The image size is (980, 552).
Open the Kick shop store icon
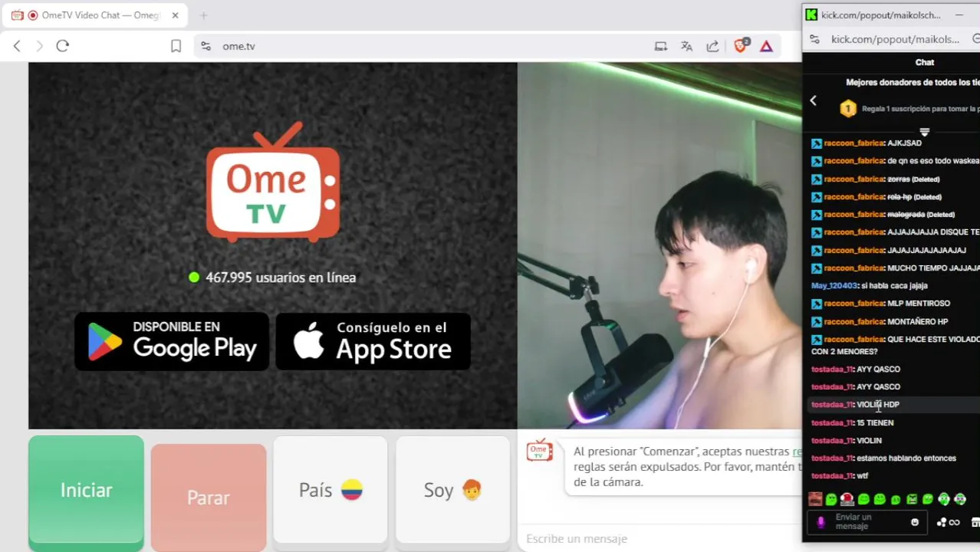pos(975,523)
